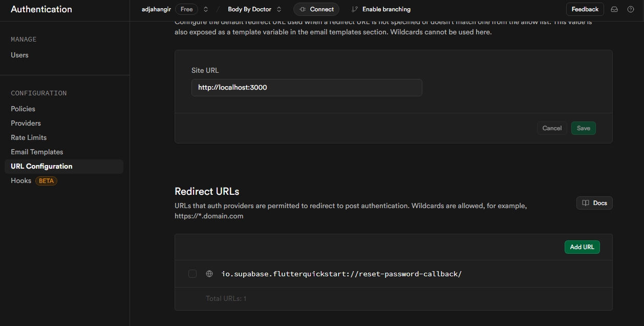Navigate to Email Templates

tap(37, 152)
